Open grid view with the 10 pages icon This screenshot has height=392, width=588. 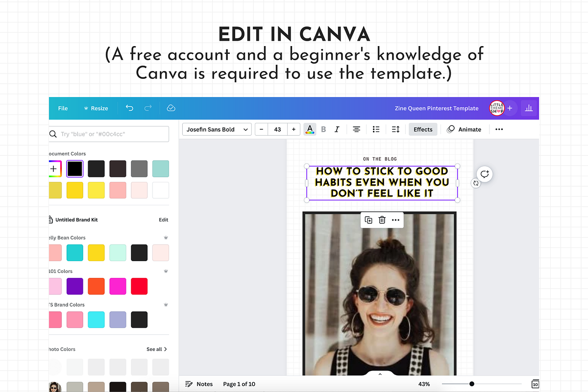coord(535,384)
